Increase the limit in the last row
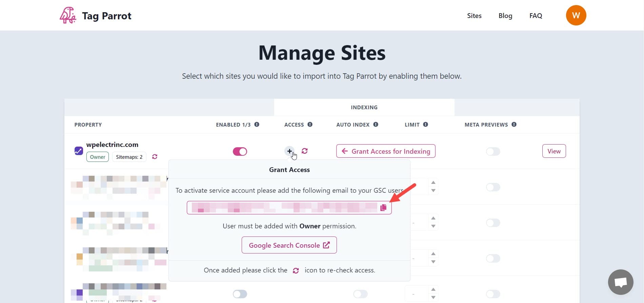Screen dimensions: 644x303 (433, 289)
